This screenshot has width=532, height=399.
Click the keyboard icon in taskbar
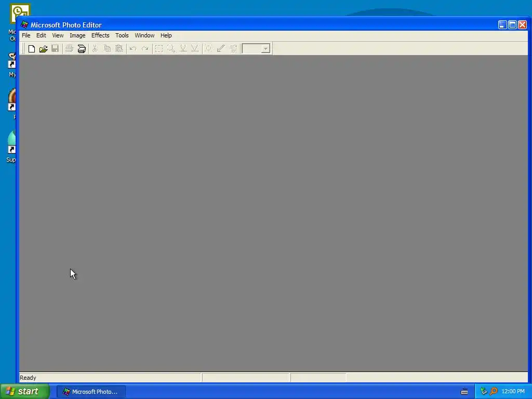(464, 392)
